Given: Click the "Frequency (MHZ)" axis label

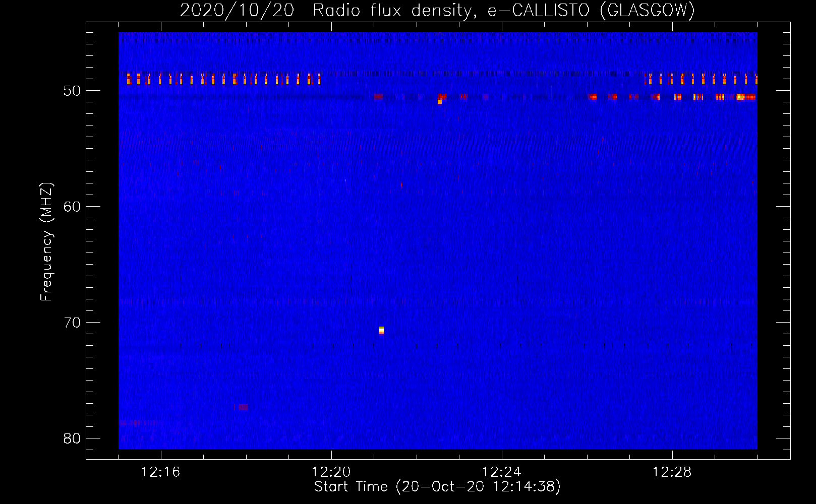Looking at the screenshot, I should pos(46,242).
